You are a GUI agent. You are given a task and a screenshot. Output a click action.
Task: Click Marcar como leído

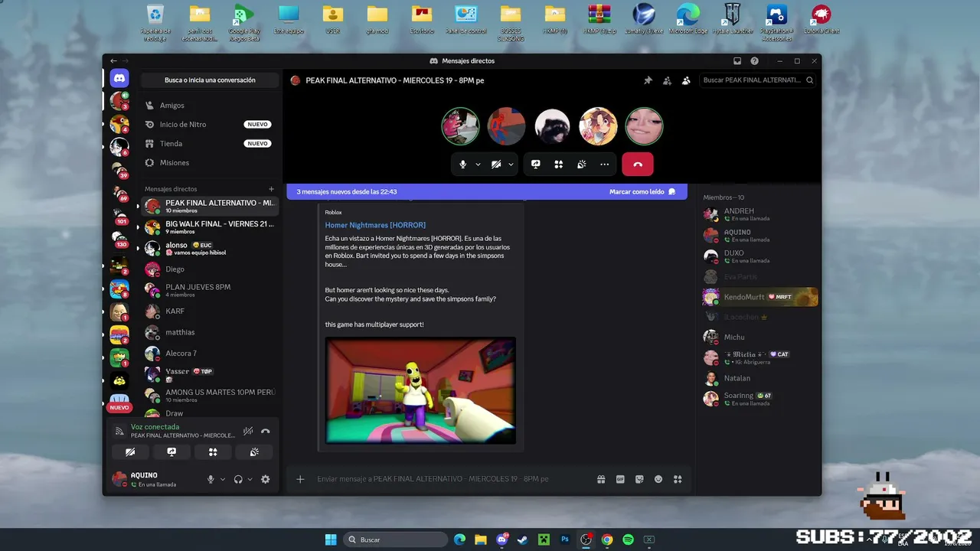click(x=642, y=192)
